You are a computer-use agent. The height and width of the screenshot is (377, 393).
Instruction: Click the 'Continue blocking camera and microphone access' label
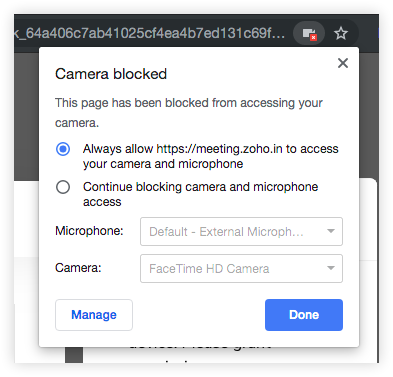click(200, 194)
